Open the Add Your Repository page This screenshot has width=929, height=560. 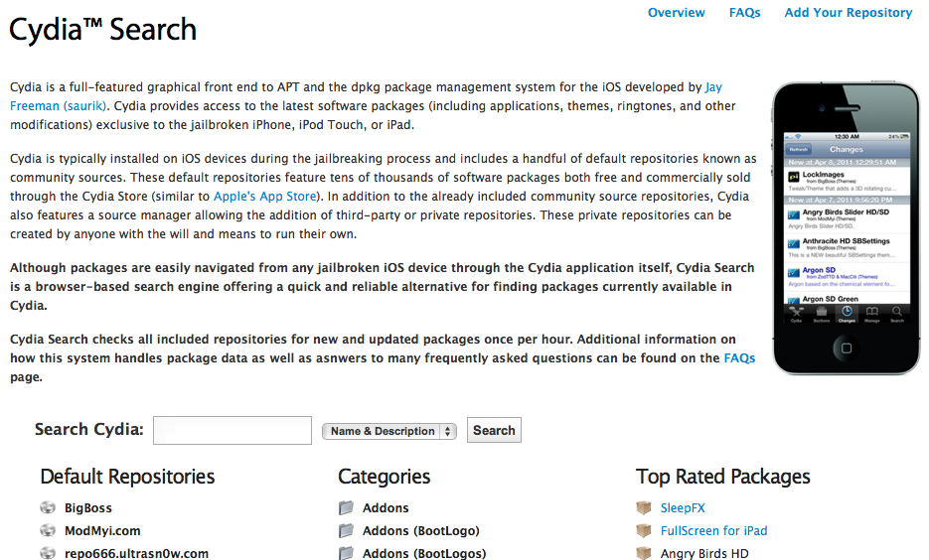coord(848,13)
